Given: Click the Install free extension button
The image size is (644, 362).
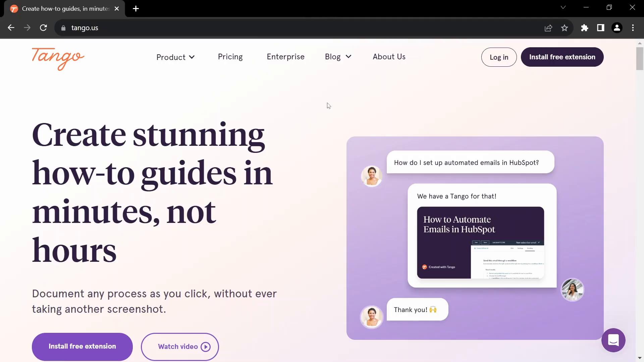Looking at the screenshot, I should click(x=562, y=57).
